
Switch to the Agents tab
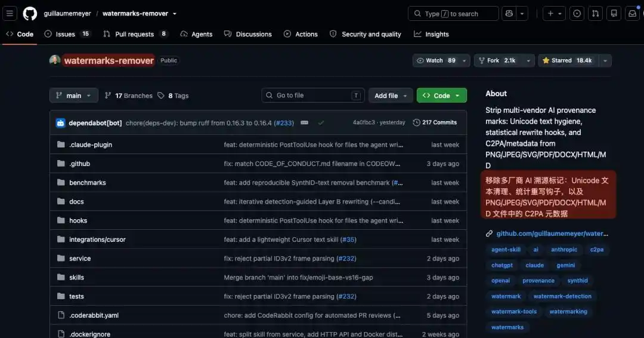(x=196, y=34)
